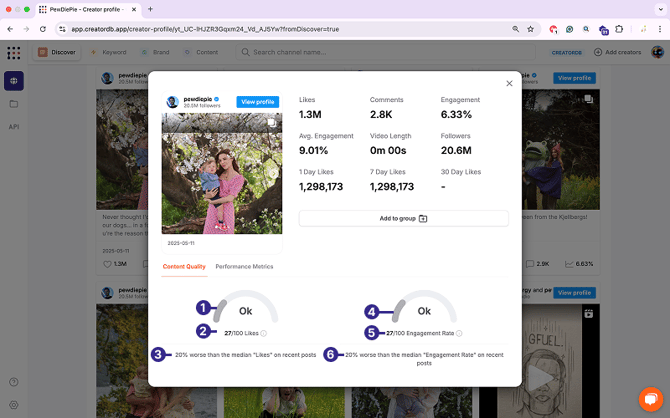Open the settings gear in sidebar
This screenshot has height=418, width=670.
[14, 405]
